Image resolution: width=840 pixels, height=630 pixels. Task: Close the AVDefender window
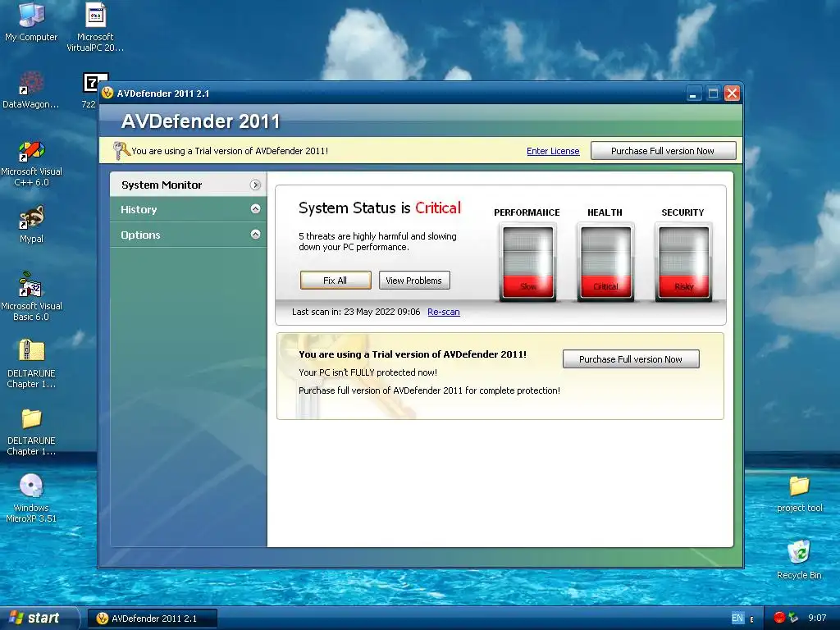732,94
